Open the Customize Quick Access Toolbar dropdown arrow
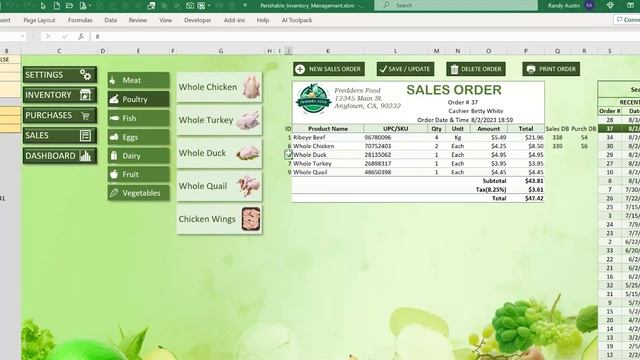Screen dimensions: 640x360 245,6
